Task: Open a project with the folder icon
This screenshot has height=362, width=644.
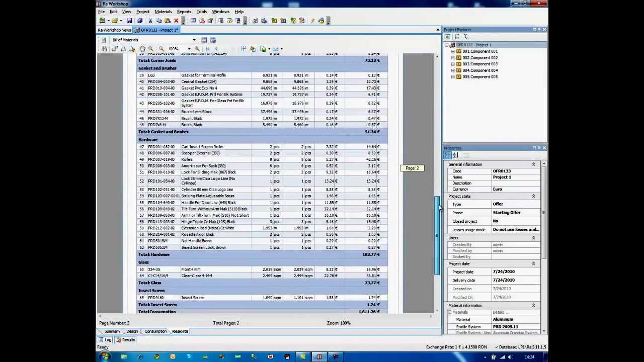Action: click(115, 21)
